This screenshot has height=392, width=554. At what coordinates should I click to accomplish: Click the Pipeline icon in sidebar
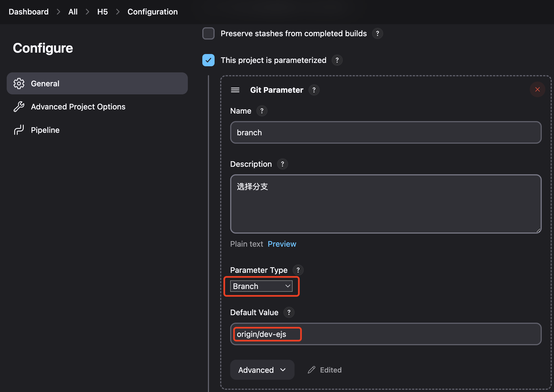pos(19,130)
